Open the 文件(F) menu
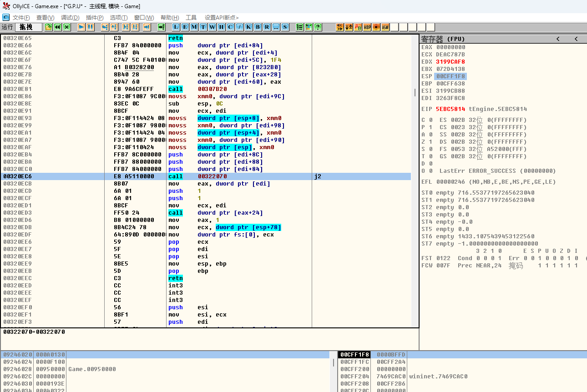The width and height of the screenshot is (587, 392). point(21,17)
